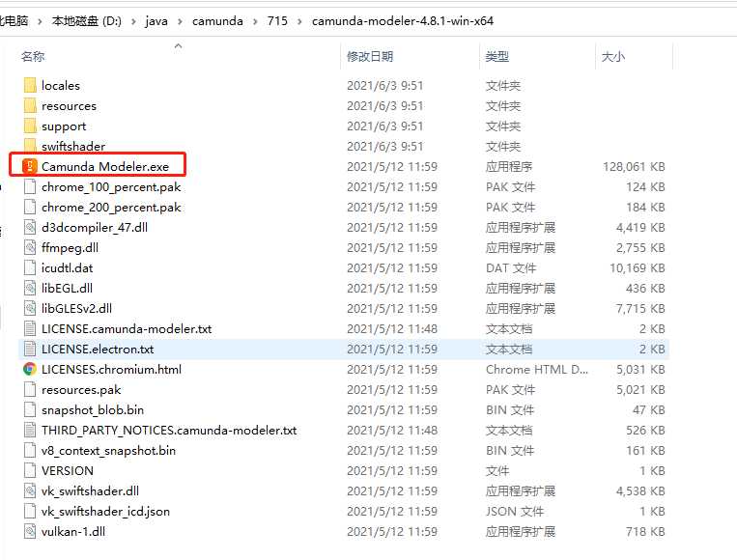This screenshot has height=560, width=737.
Task: Select the file name VERSION
Action: pos(68,470)
